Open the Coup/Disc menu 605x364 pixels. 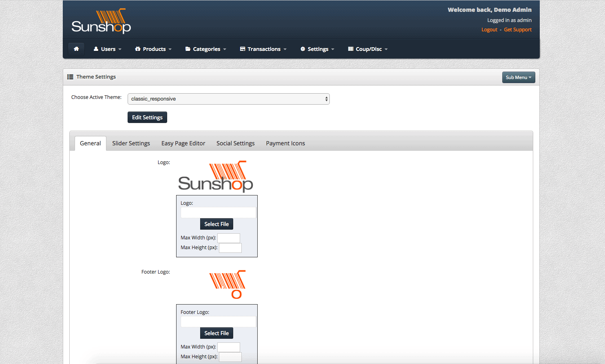[x=368, y=49]
